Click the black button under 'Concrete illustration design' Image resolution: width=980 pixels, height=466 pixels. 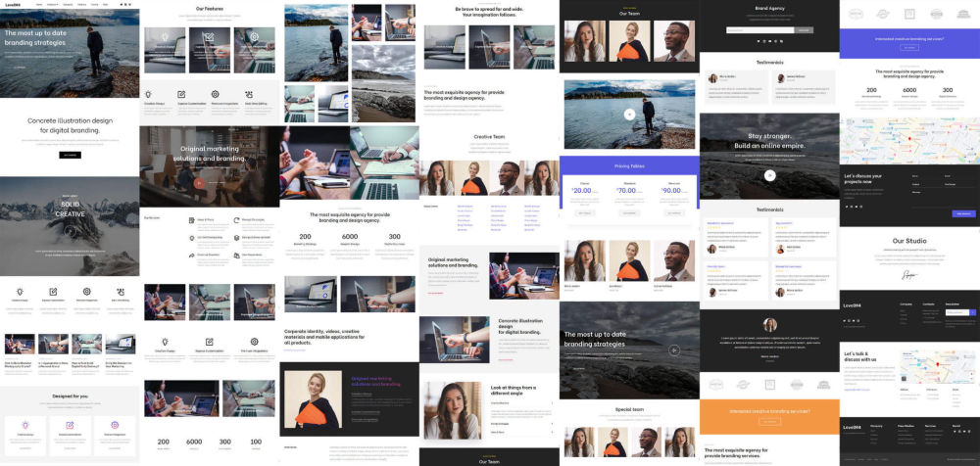pos(70,155)
